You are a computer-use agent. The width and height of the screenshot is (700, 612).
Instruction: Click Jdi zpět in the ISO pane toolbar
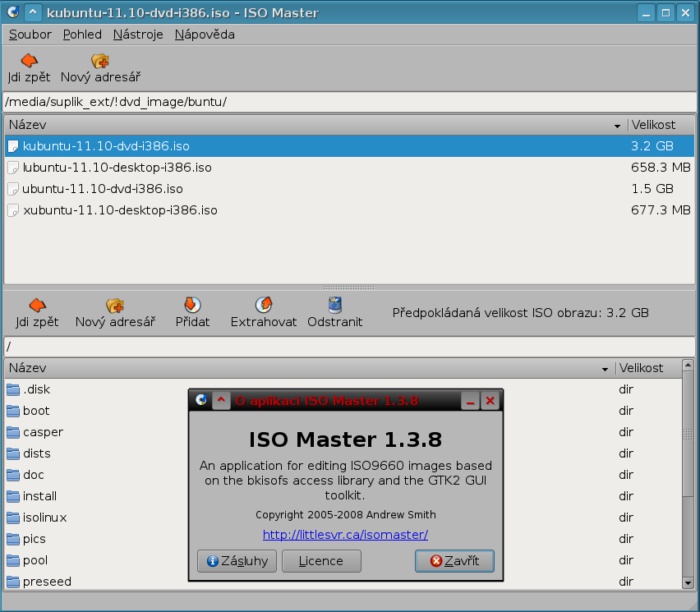[x=37, y=312]
